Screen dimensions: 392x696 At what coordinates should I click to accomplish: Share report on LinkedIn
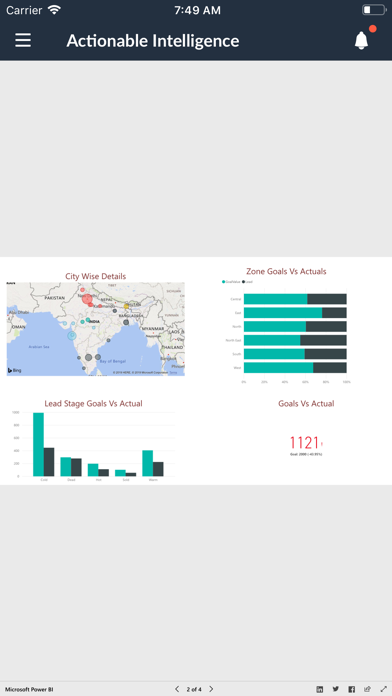(x=320, y=689)
